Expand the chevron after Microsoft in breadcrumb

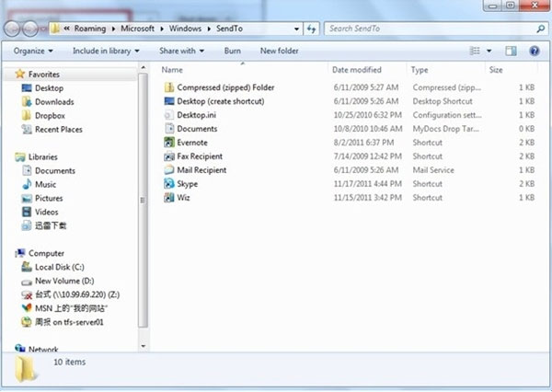tap(162, 29)
